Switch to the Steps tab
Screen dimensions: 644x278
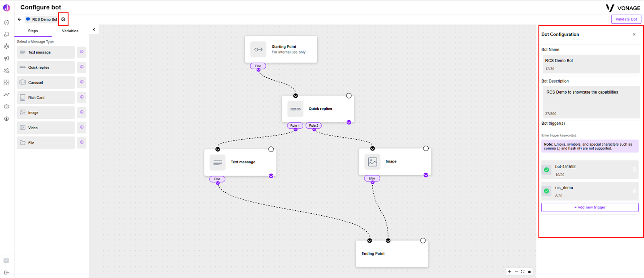(x=33, y=31)
